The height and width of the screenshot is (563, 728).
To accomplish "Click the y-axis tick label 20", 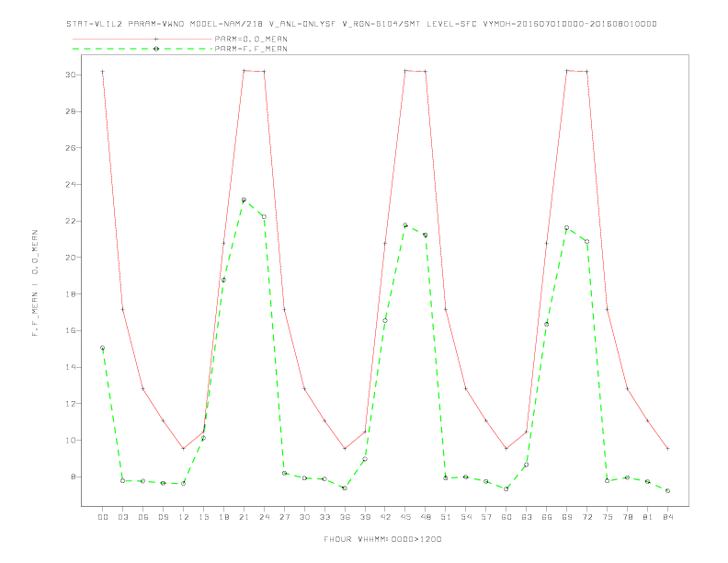I will 72,258.
